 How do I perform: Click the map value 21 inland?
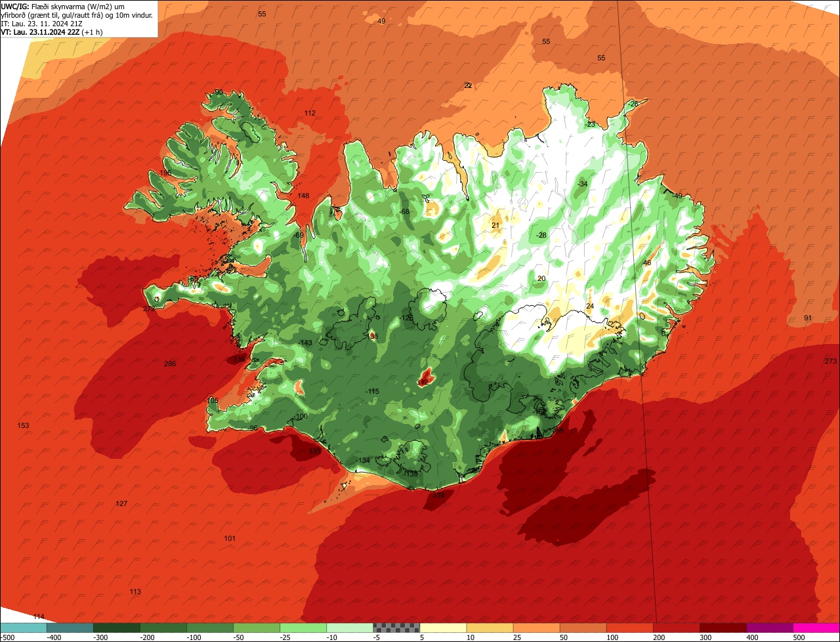click(495, 225)
